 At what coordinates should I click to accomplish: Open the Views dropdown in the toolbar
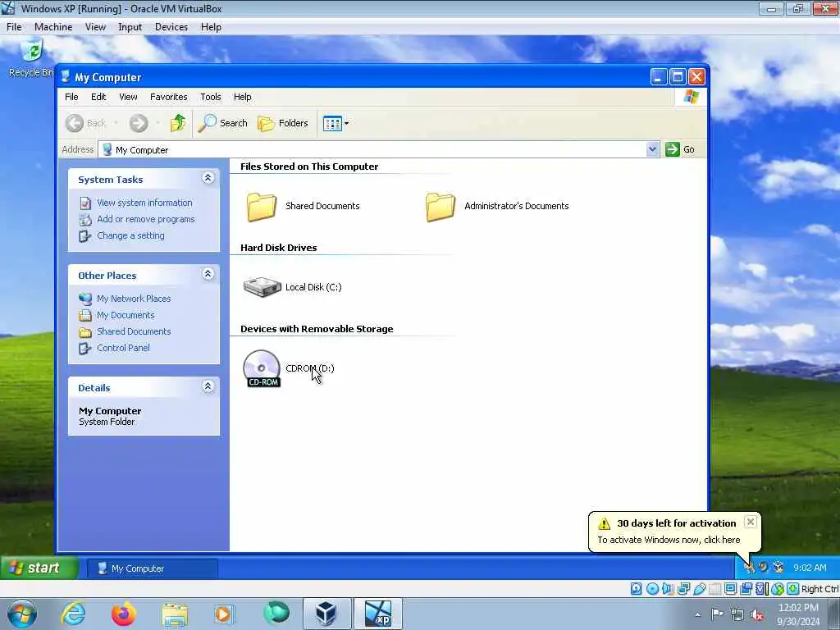tap(336, 123)
